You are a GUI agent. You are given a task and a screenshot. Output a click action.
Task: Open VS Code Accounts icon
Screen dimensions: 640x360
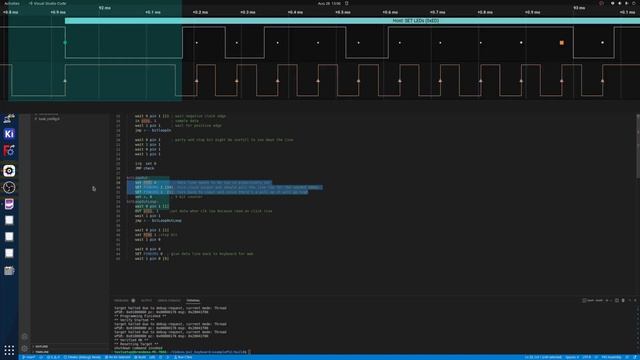tap(24, 337)
